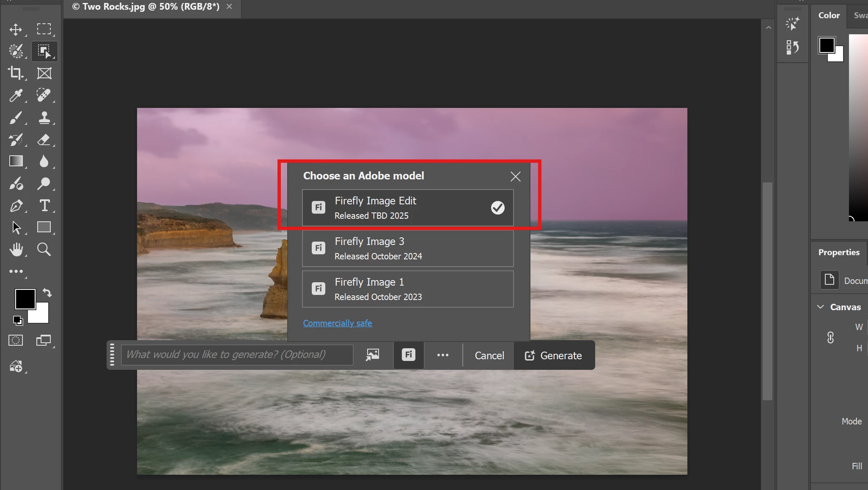The height and width of the screenshot is (490, 868).
Task: Click the Generate button
Action: coord(554,355)
